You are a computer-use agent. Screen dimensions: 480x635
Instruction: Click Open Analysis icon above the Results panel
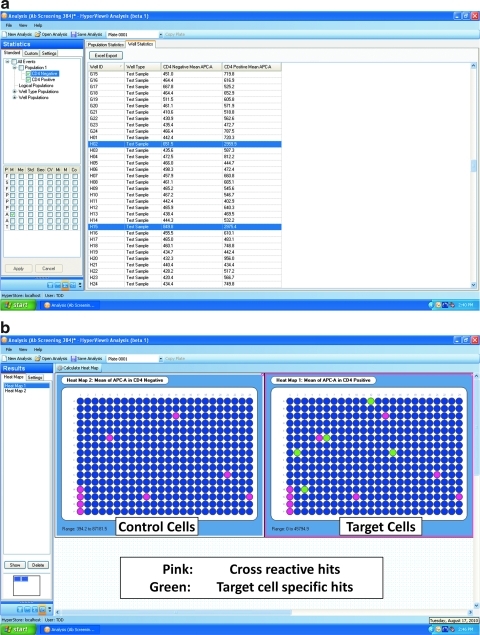[38, 358]
